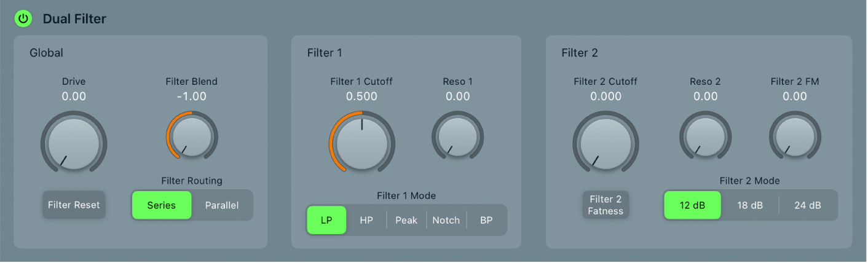
Task: Select Notch mode for Filter 1
Action: click(446, 221)
